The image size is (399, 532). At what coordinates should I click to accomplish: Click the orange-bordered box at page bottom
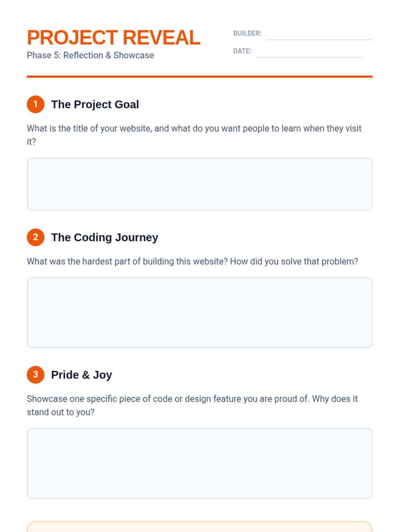pyautogui.click(x=199, y=527)
